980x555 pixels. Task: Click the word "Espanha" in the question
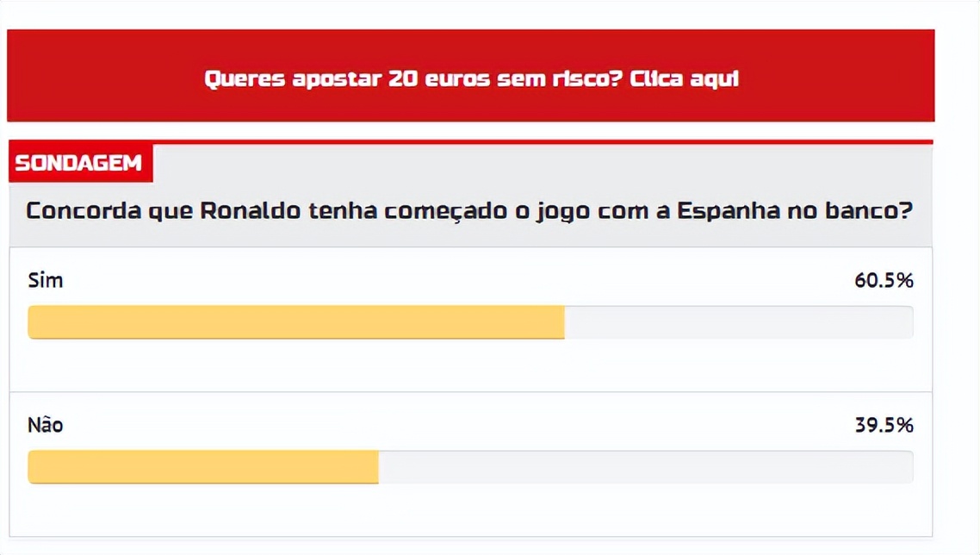click(728, 211)
